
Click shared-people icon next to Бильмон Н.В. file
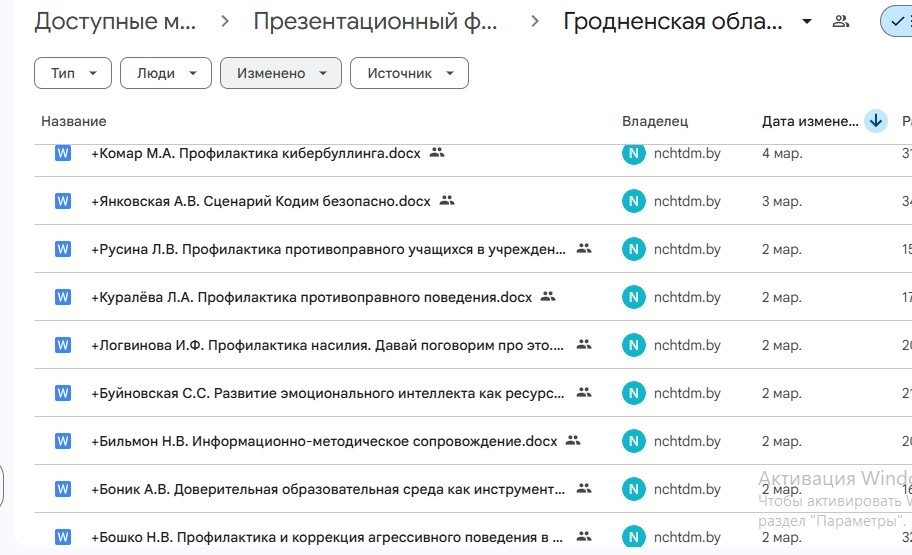click(573, 441)
